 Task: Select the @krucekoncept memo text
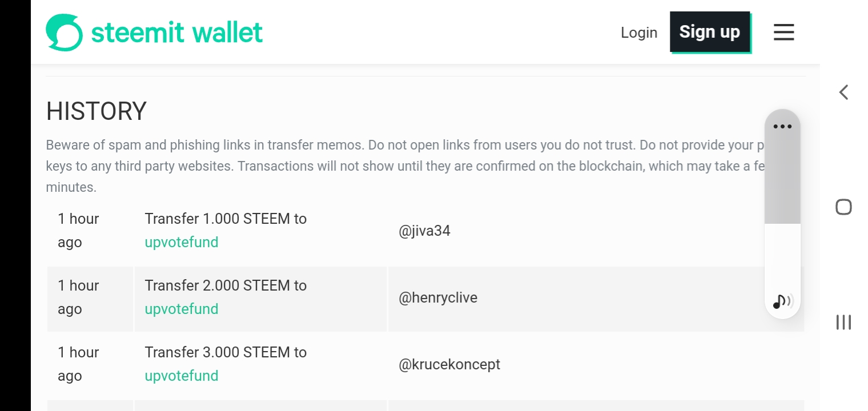(x=449, y=364)
